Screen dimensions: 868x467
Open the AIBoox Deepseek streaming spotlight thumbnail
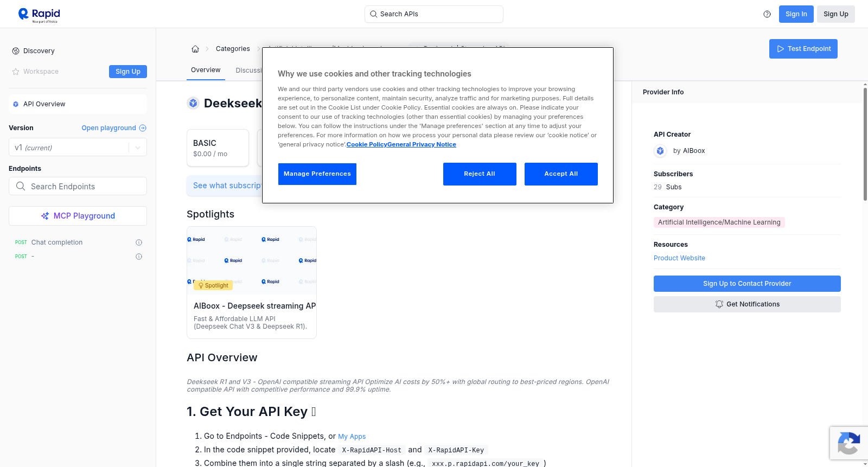[252, 260]
